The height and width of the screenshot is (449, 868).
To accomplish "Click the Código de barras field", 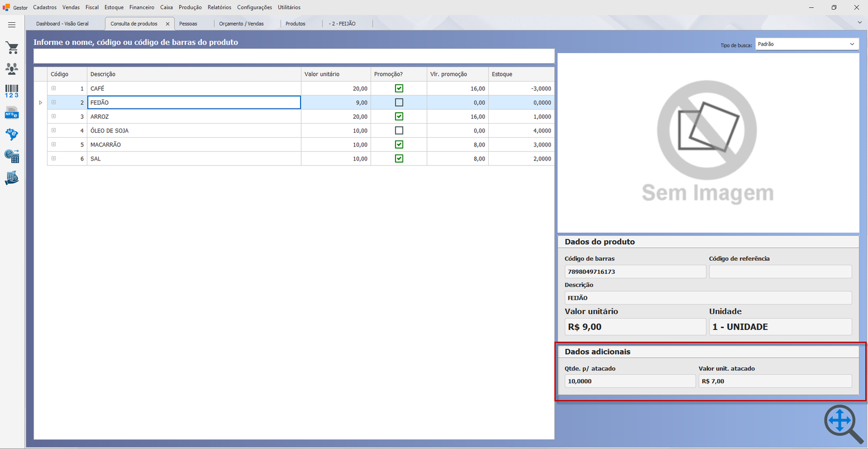I will point(635,272).
